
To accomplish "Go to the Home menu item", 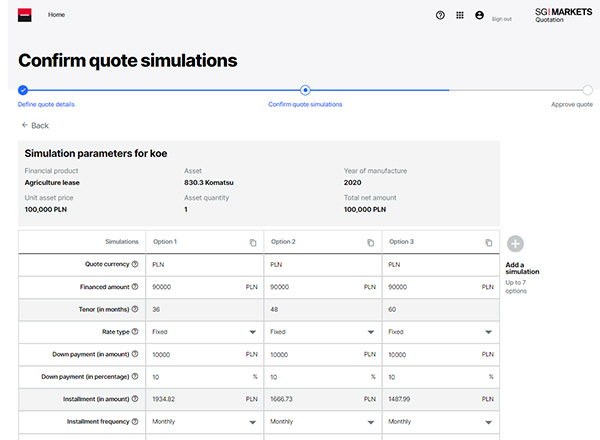I will pos(57,15).
